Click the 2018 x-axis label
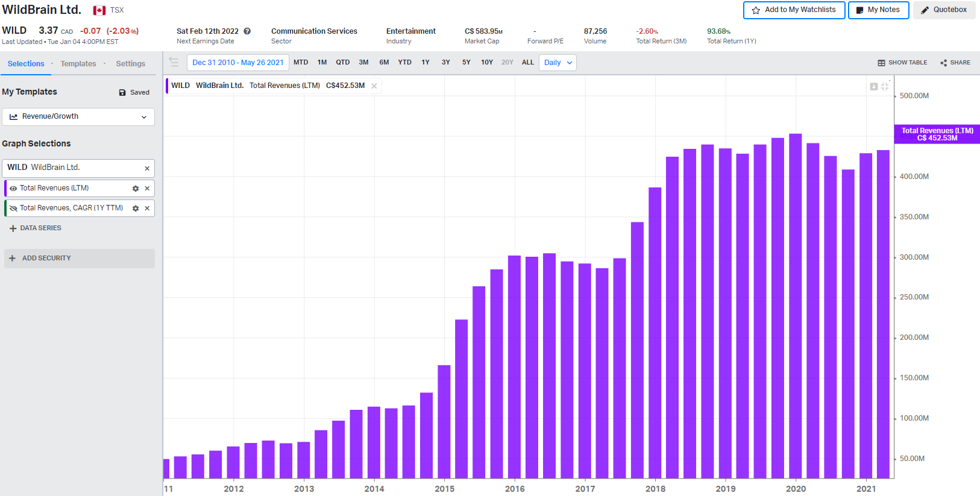This screenshot has width=980, height=496. click(655, 489)
